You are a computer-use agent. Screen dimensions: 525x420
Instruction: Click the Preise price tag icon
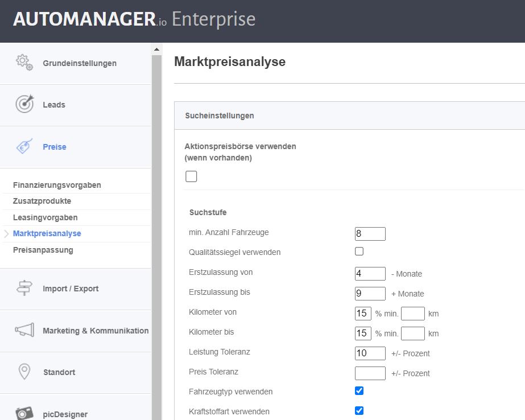[24, 146]
